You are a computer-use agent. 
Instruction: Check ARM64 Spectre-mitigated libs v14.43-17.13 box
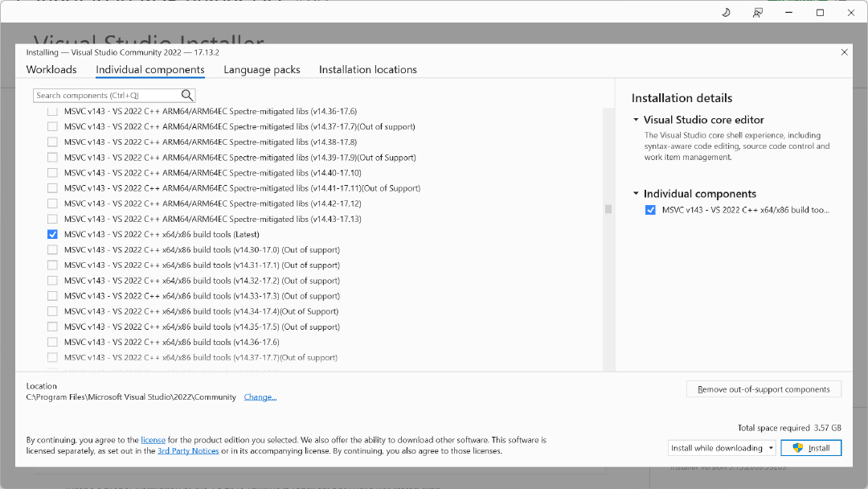pyautogui.click(x=52, y=219)
